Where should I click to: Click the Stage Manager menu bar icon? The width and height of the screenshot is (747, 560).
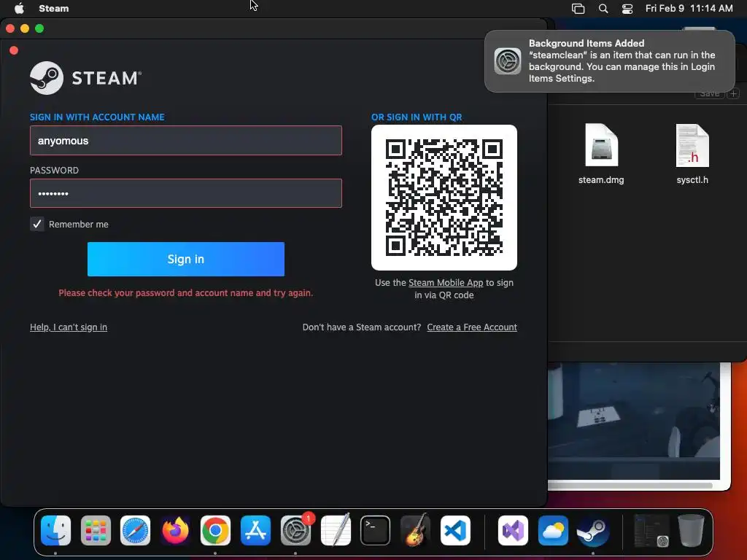tap(578, 9)
